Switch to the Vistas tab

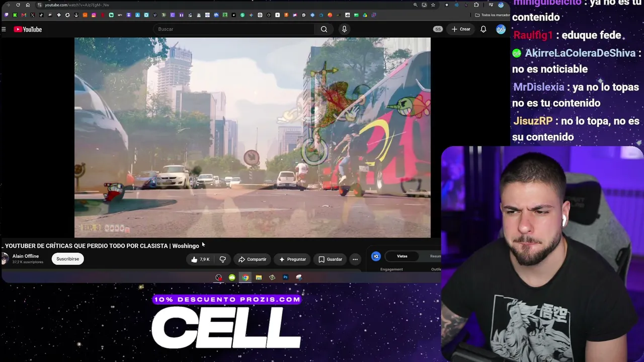coord(402,256)
